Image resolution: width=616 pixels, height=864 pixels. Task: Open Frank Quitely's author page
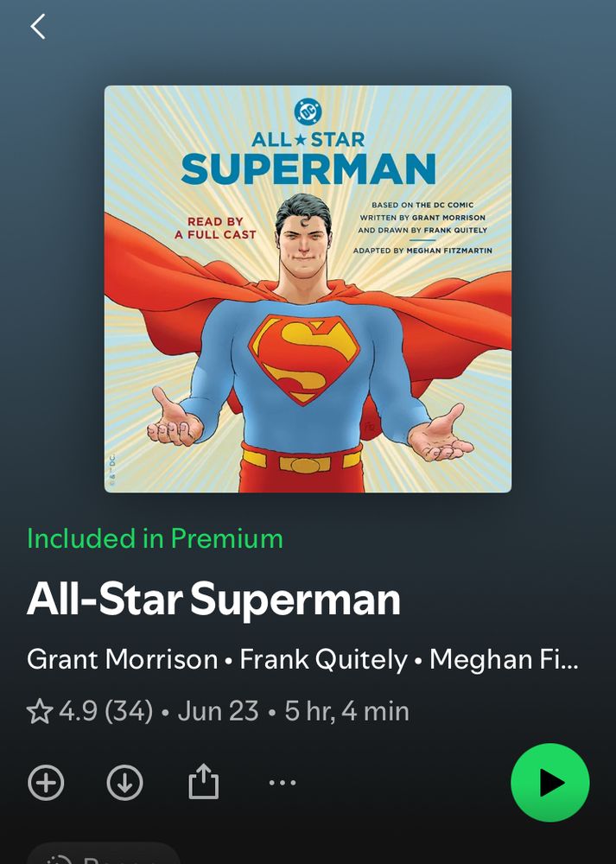click(x=323, y=659)
